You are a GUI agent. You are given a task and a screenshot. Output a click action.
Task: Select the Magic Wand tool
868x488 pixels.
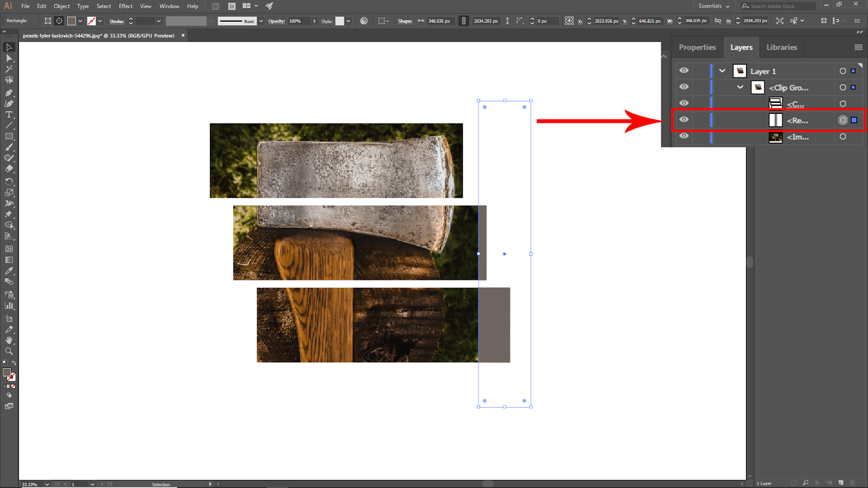click(9, 69)
